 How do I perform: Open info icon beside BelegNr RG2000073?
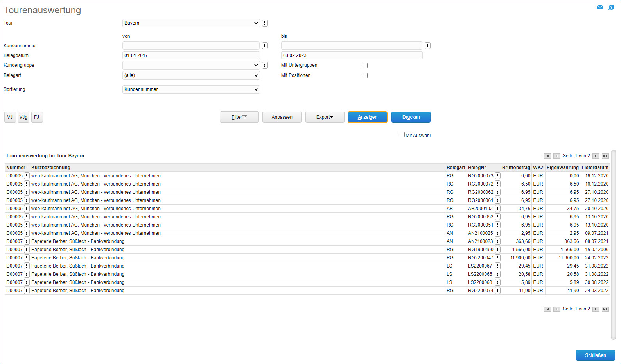[497, 176]
